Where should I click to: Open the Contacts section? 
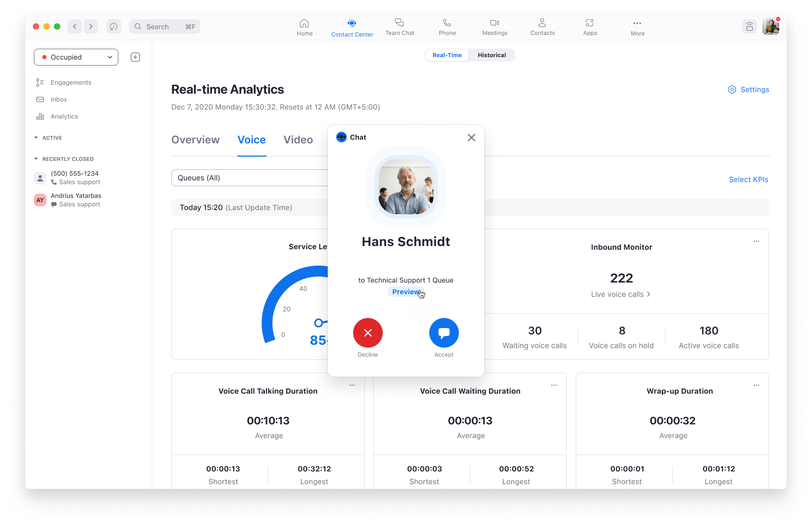[x=542, y=26]
